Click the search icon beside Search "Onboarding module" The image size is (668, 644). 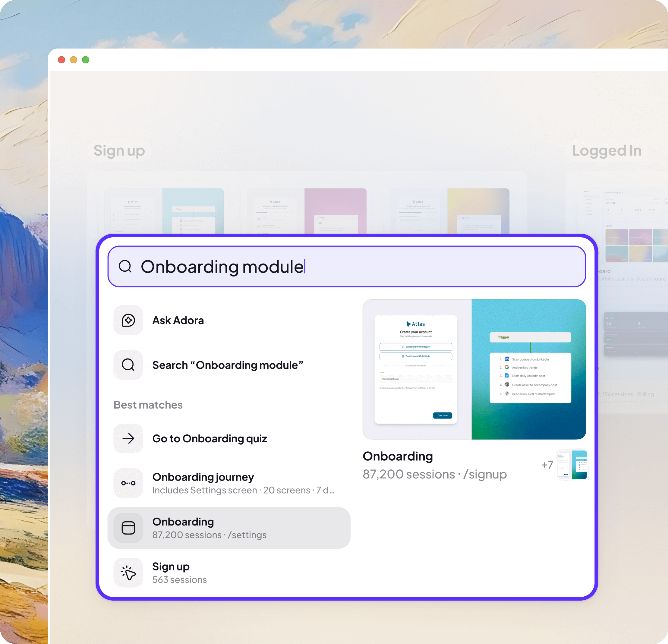pos(128,365)
